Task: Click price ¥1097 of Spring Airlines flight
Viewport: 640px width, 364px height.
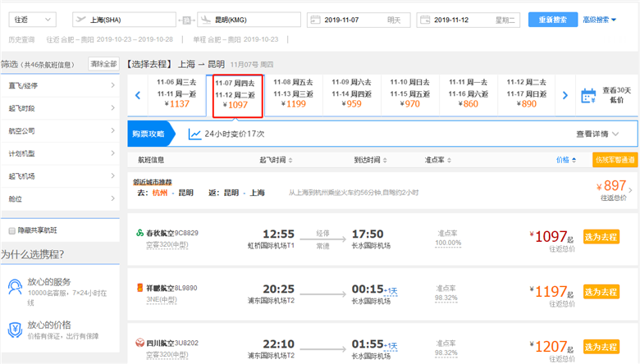Action: point(552,236)
